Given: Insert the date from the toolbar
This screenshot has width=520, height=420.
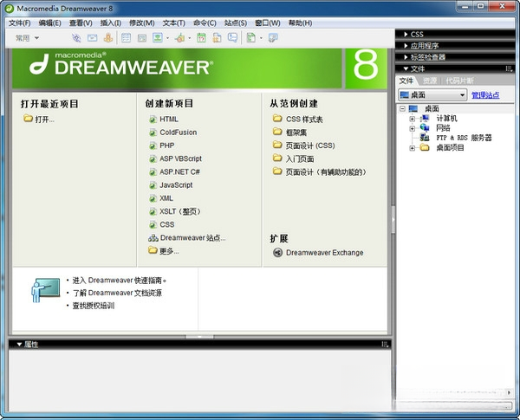Looking at the screenshot, I should (x=201, y=38).
